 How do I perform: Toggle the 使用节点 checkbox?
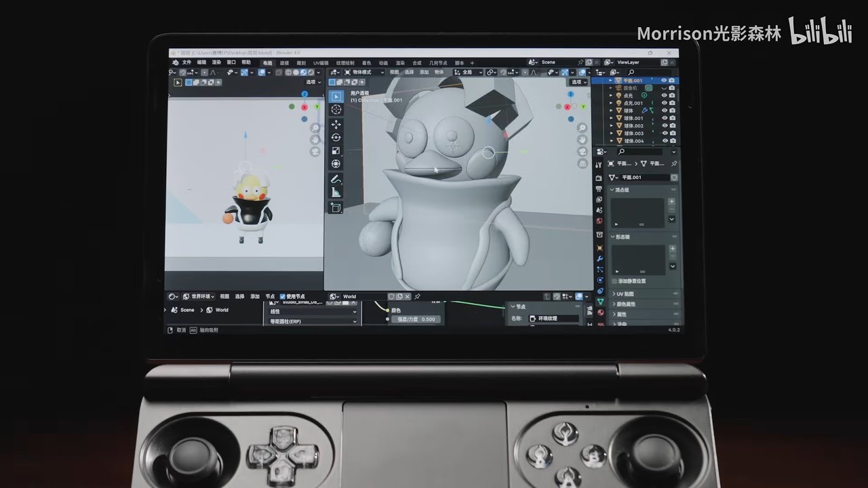pos(283,296)
